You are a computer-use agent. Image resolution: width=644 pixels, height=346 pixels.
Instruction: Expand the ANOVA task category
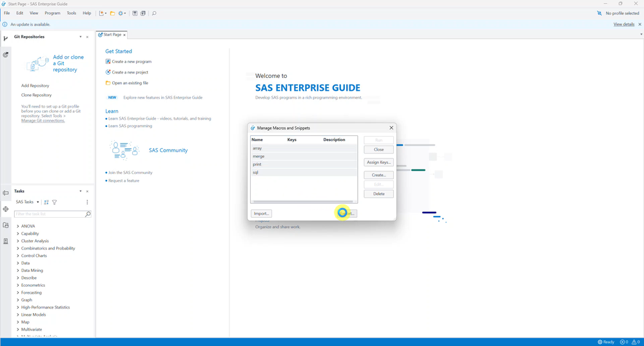17,226
